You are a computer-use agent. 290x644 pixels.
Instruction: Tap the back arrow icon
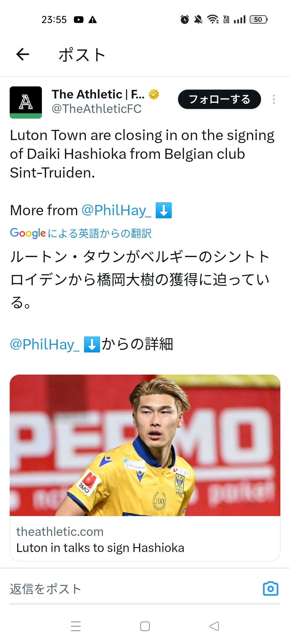(x=23, y=54)
